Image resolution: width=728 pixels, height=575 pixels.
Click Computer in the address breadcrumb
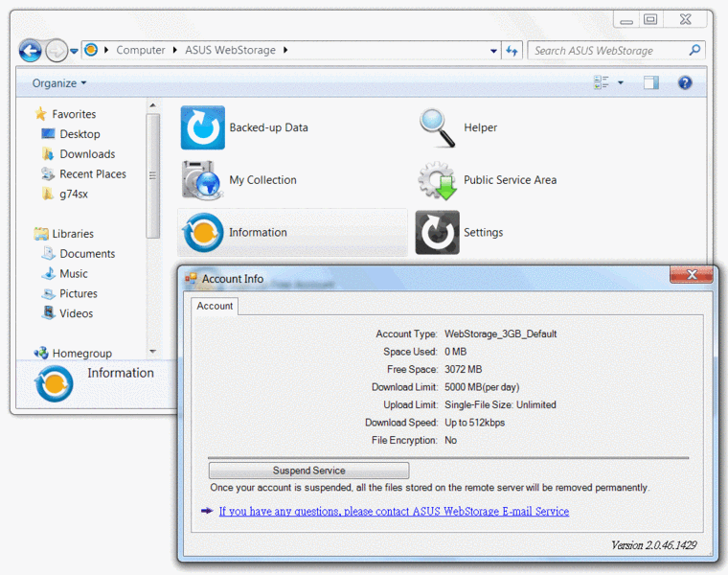pos(140,50)
